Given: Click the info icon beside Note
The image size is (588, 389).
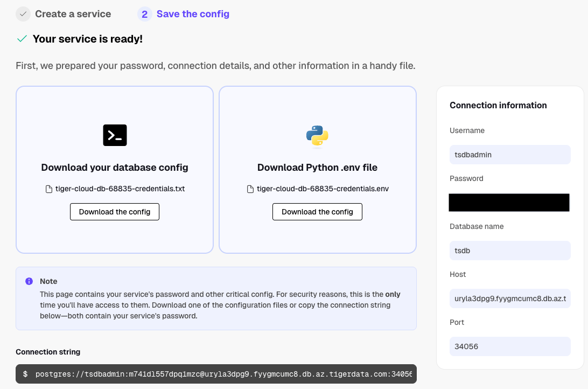Looking at the screenshot, I should (x=29, y=281).
